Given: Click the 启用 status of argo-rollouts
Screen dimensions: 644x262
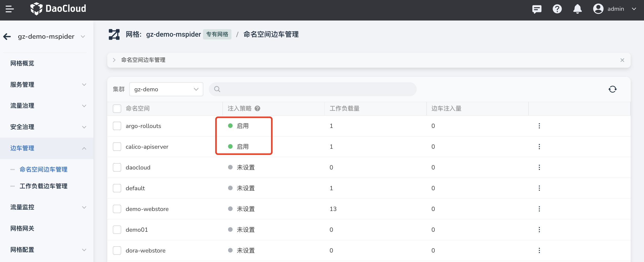Looking at the screenshot, I should pyautogui.click(x=238, y=126).
